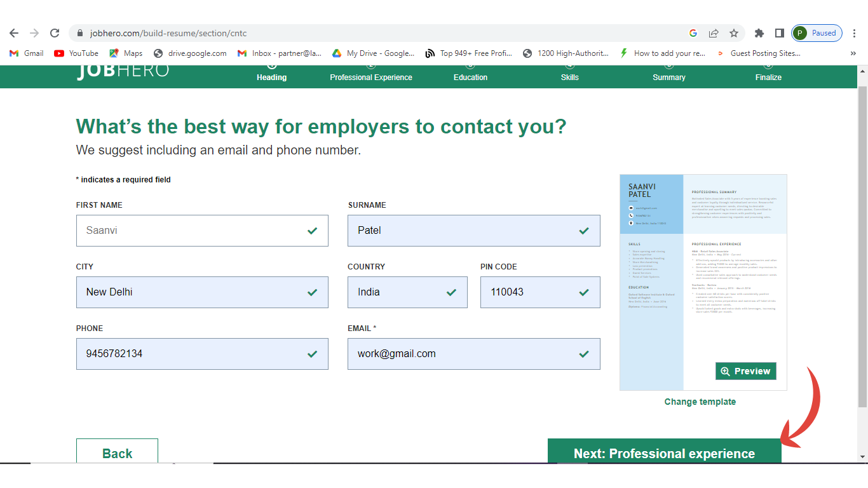Open the Gmail bookmark
868x488 pixels.
click(x=27, y=53)
